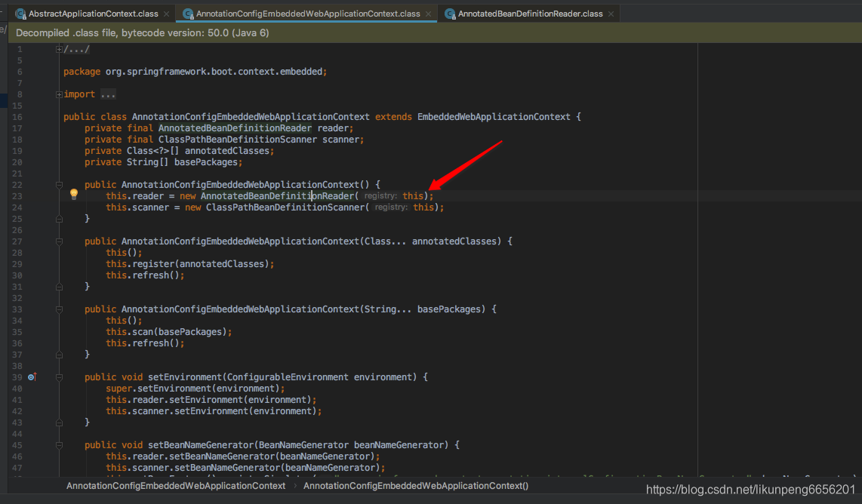Click 'this.scan(basePackages);' on line 35

pyautogui.click(x=169, y=332)
